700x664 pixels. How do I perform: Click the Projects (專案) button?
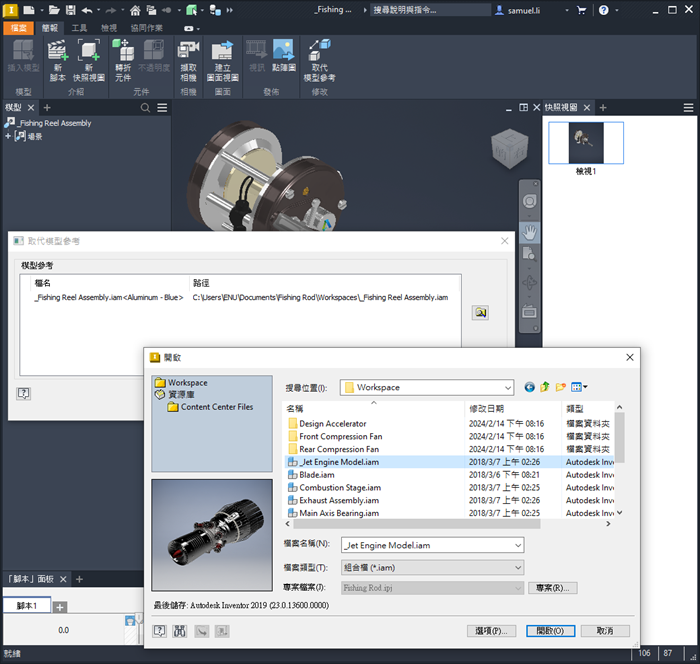pyautogui.click(x=553, y=588)
